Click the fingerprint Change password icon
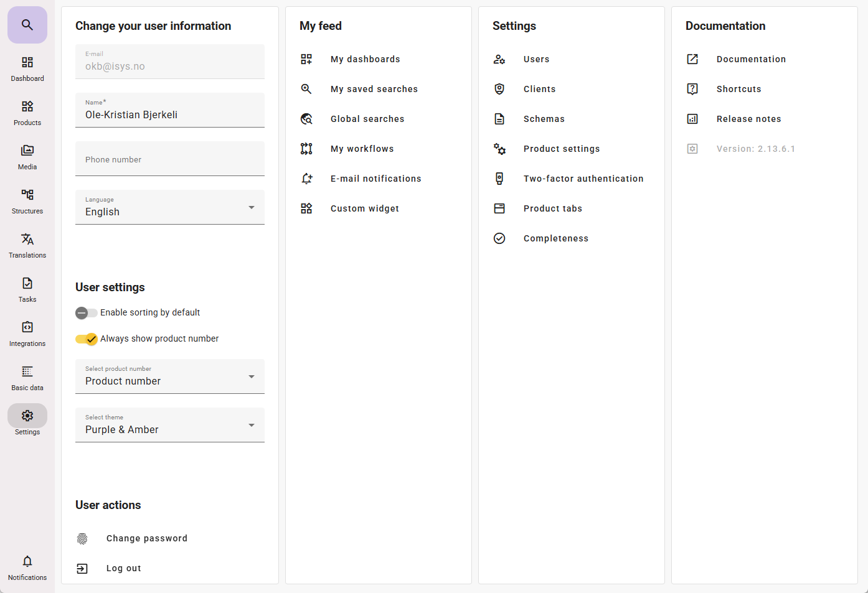 (82, 539)
